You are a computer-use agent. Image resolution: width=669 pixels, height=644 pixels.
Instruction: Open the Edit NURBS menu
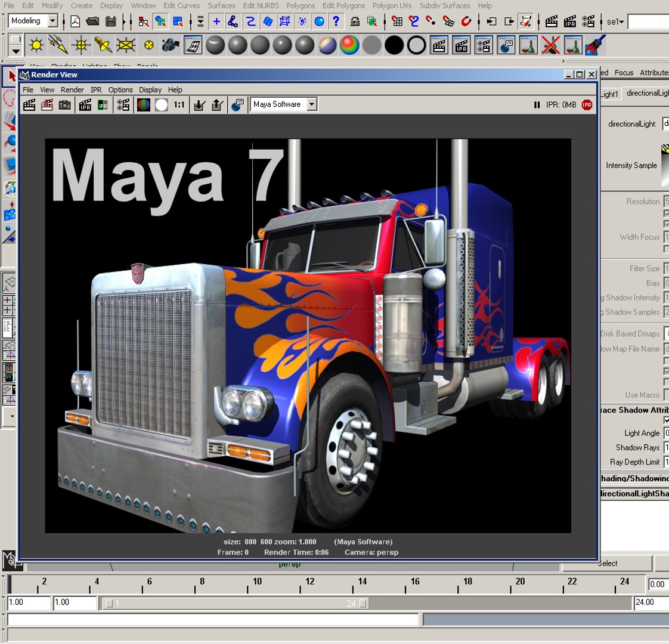[261, 5]
